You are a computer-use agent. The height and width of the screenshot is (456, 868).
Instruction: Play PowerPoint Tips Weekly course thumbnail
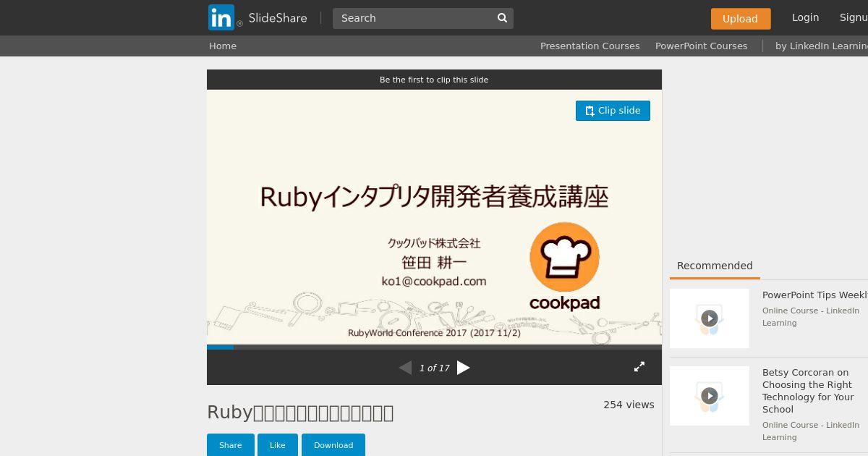(710, 318)
